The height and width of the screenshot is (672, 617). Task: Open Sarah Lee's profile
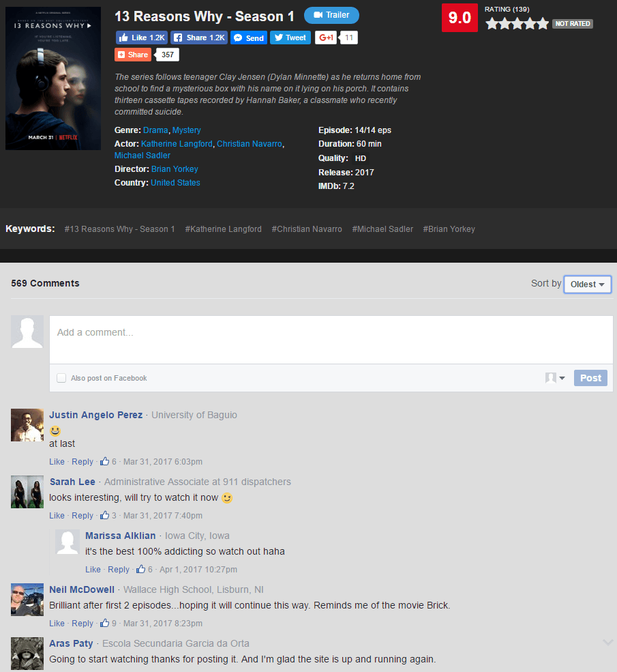point(72,482)
